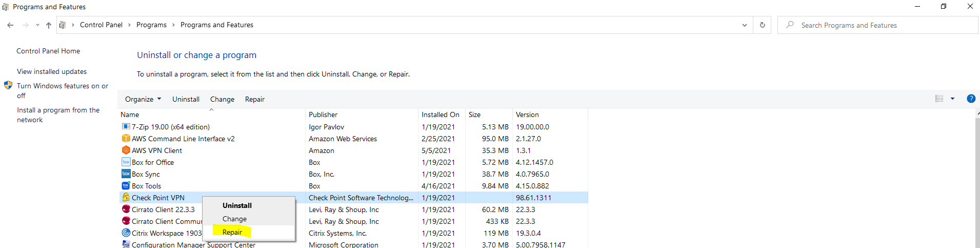Click the Check Point VPN lock icon
The width and height of the screenshot is (980, 248).
pyautogui.click(x=126, y=197)
